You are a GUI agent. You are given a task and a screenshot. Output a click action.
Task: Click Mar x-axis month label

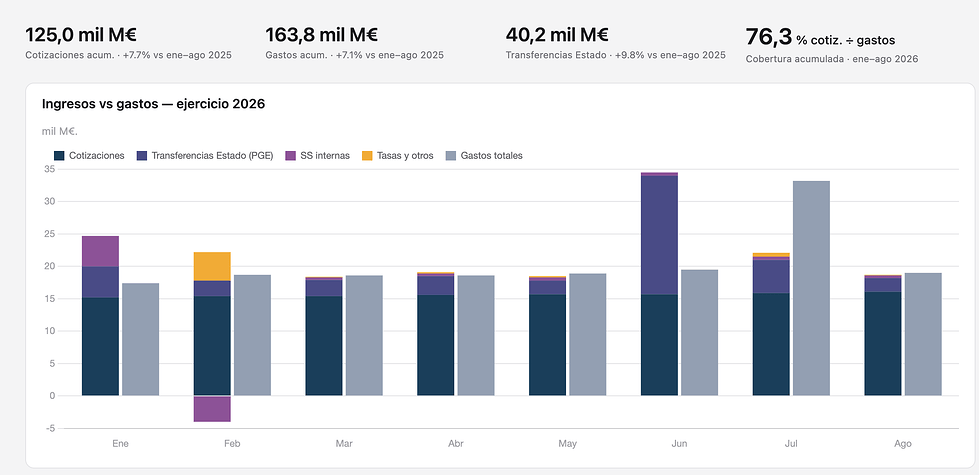pos(344,444)
